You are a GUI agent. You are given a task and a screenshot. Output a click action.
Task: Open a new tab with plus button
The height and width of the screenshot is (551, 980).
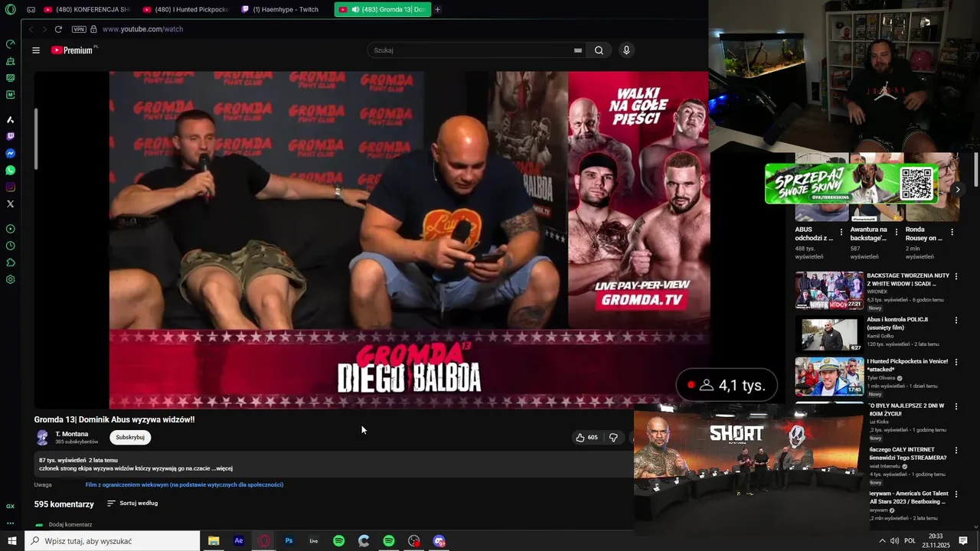coord(437,10)
